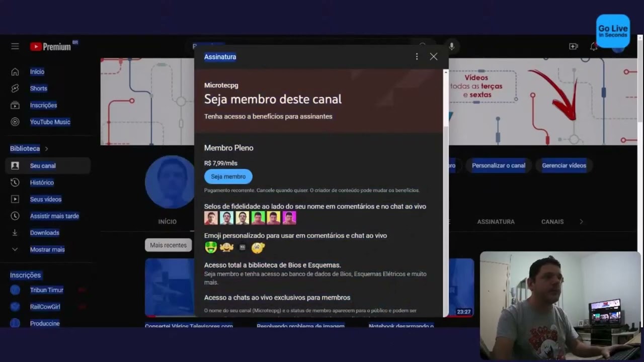Click the Go Live in Seconds badge
This screenshot has width=644, height=362.
pyautogui.click(x=613, y=31)
